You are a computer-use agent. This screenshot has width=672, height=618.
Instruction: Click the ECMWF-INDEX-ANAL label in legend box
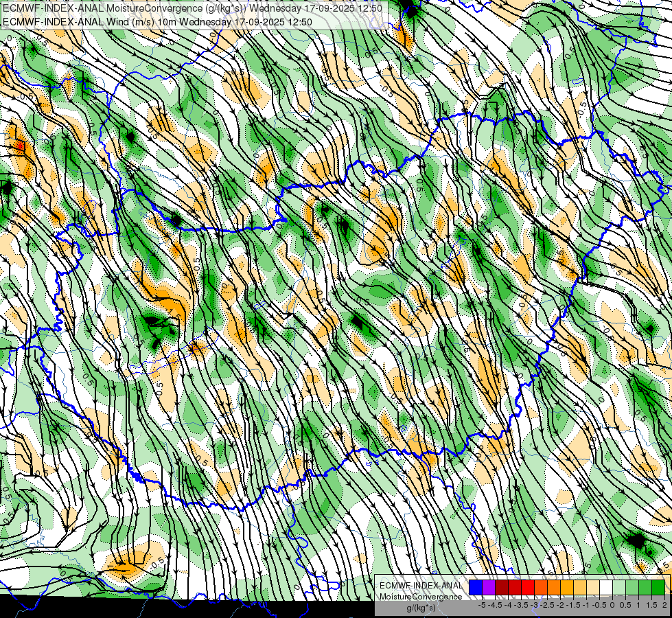pyautogui.click(x=421, y=586)
